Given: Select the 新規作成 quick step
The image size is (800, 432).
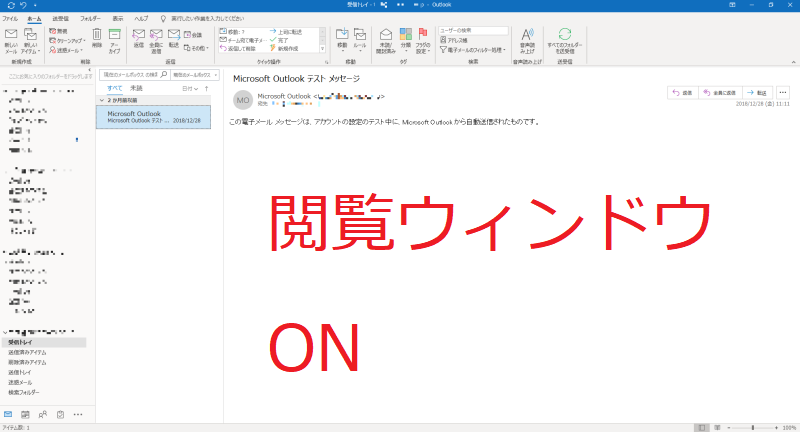Looking at the screenshot, I should [284, 48].
